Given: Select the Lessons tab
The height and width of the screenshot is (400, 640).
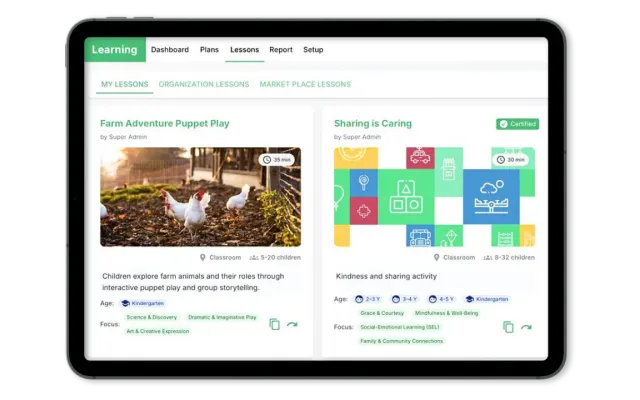Looking at the screenshot, I should 244,50.
